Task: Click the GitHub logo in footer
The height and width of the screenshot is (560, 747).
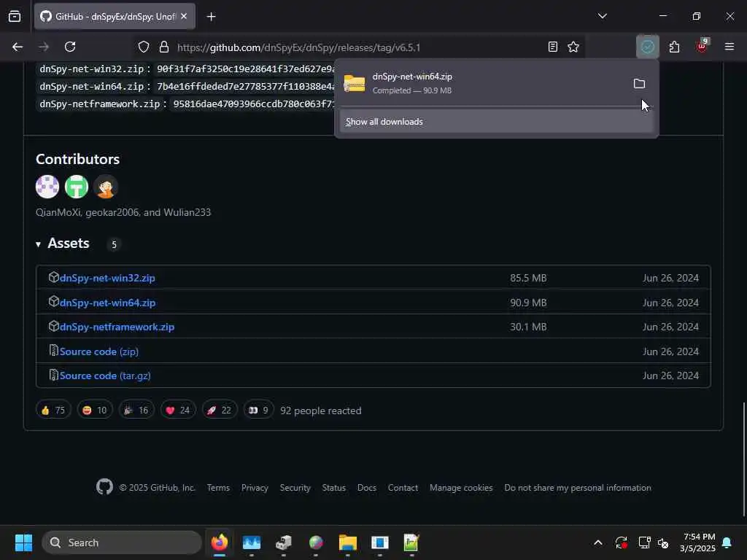Action: pos(104,487)
